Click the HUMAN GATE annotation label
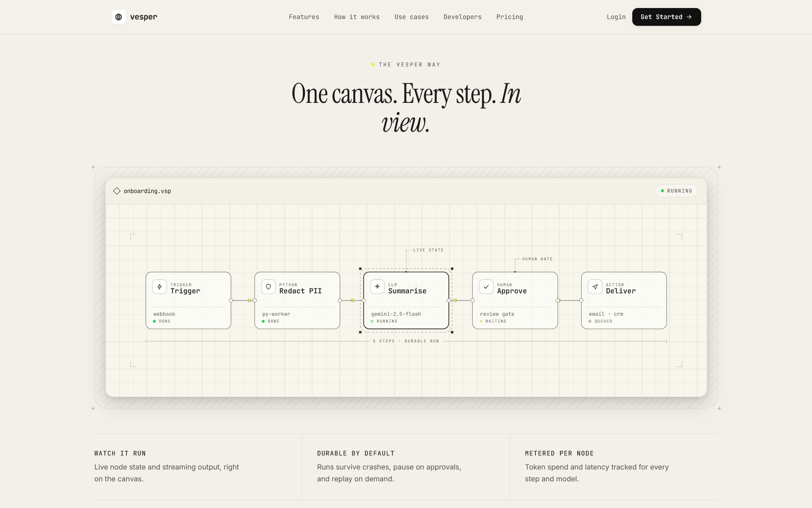The width and height of the screenshot is (812, 508). [537, 259]
